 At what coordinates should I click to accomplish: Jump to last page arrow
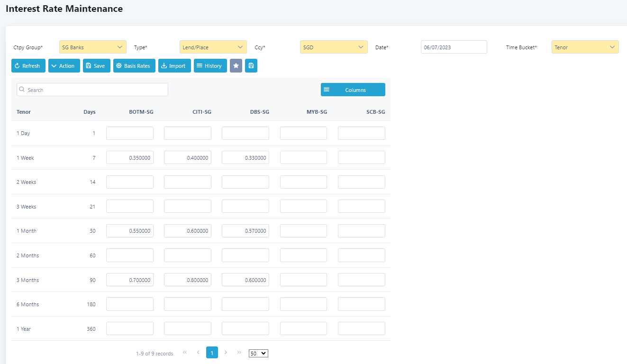point(239,353)
